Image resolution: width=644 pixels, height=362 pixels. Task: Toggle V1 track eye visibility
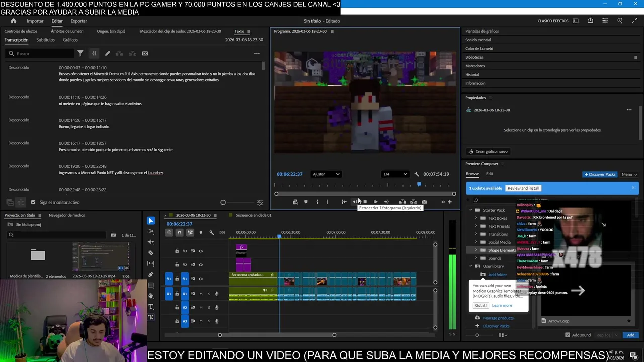[x=201, y=279]
